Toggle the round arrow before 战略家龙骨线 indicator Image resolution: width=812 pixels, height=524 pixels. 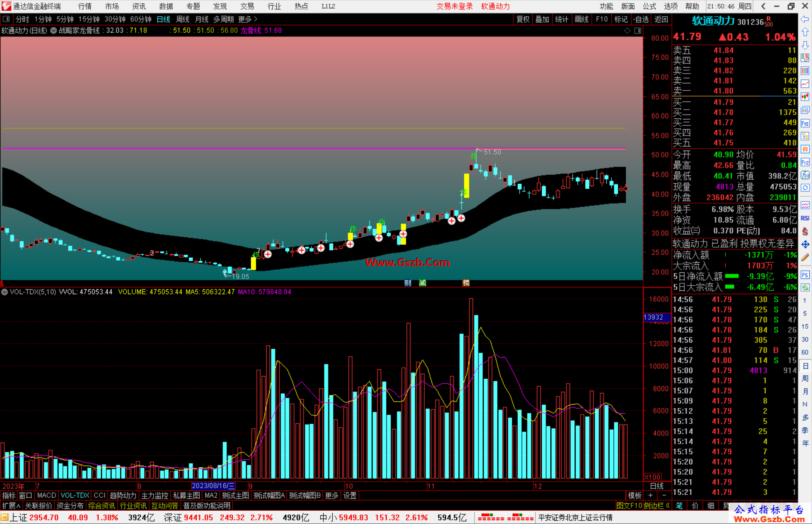coord(54,30)
